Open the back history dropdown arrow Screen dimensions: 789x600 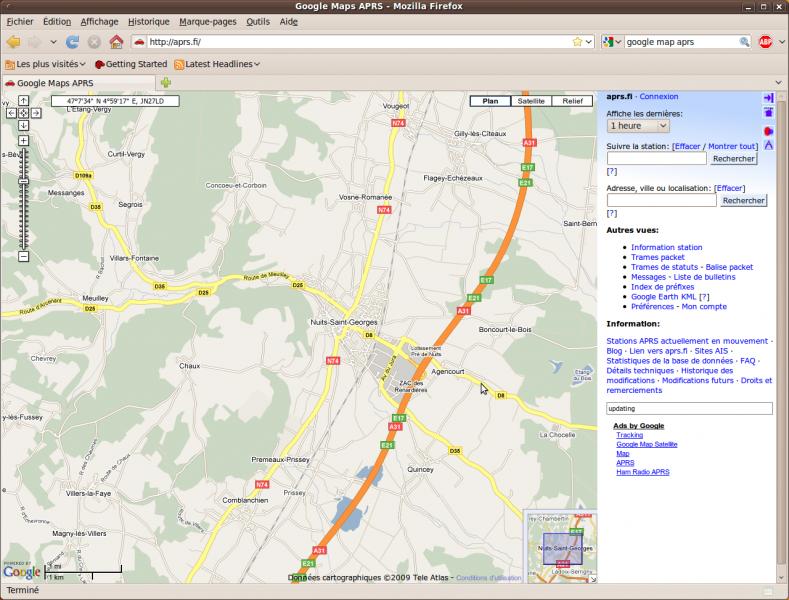[x=53, y=42]
